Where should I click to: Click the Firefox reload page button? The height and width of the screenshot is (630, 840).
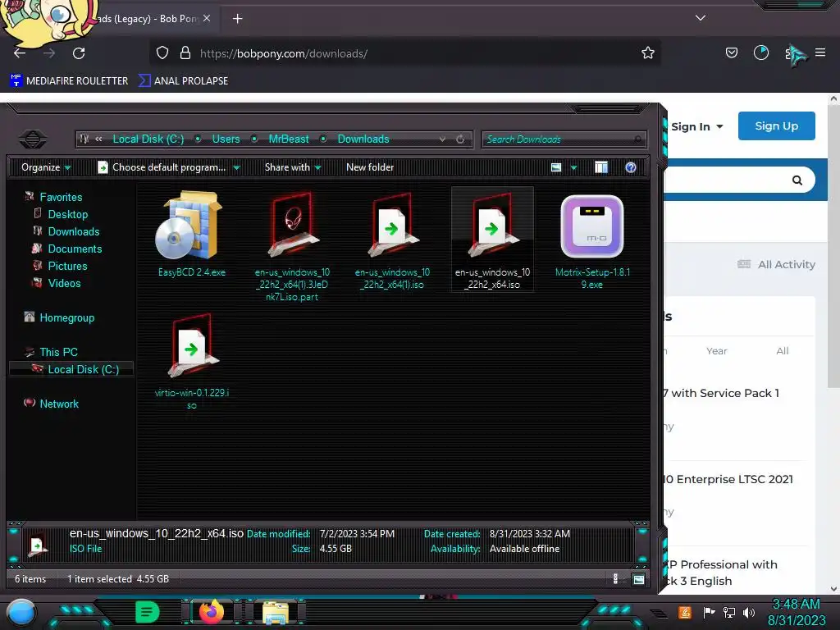79,53
